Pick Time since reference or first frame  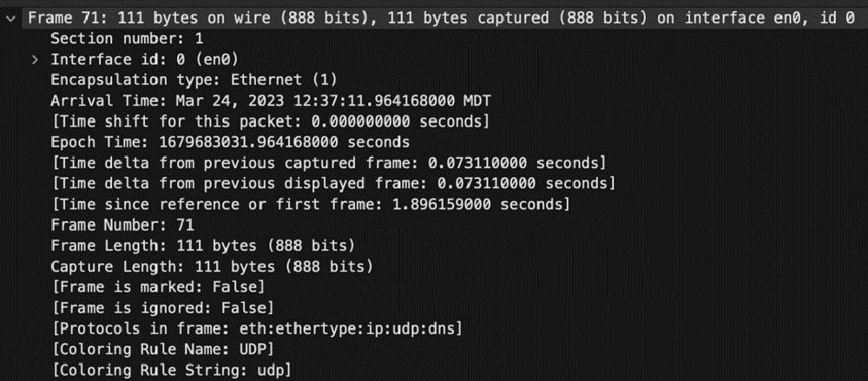310,203
